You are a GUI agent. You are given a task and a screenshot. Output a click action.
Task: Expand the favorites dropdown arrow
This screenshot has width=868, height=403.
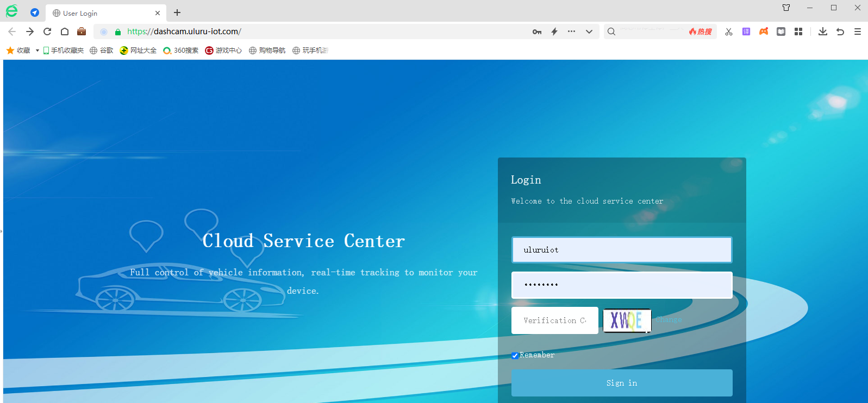coord(37,51)
